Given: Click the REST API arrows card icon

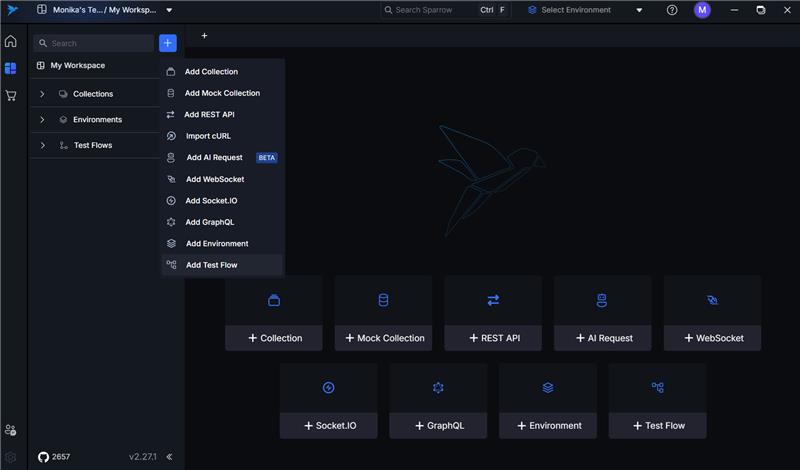Looking at the screenshot, I should point(493,300).
